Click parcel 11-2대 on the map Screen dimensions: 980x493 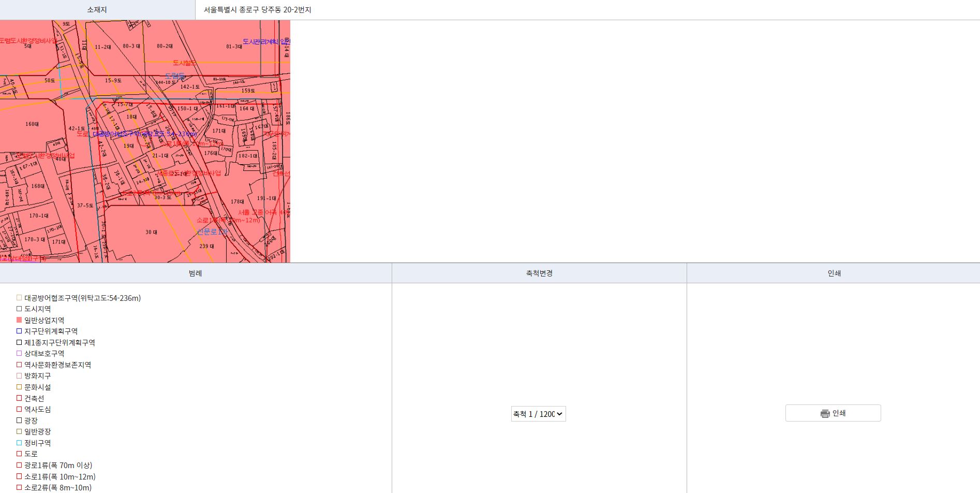click(103, 47)
